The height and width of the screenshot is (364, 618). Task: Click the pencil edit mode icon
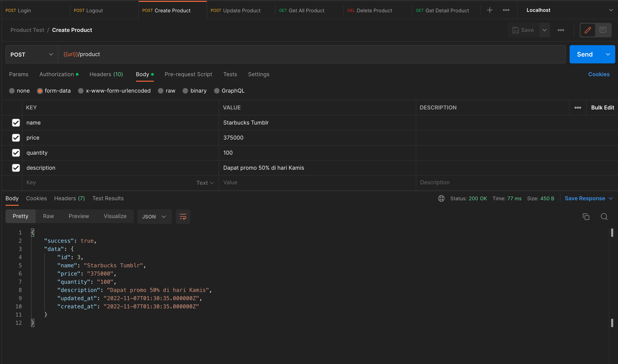[x=588, y=30]
